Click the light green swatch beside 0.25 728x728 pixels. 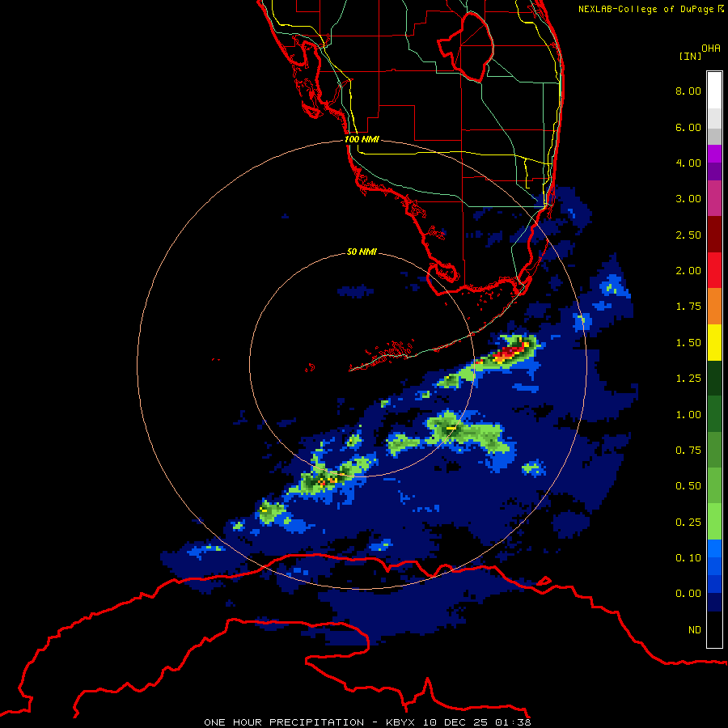click(x=714, y=522)
